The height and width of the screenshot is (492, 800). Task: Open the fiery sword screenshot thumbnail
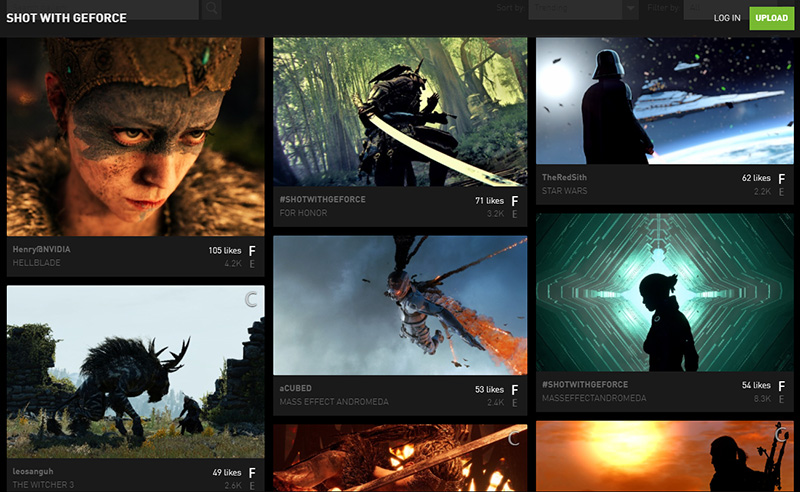401,458
